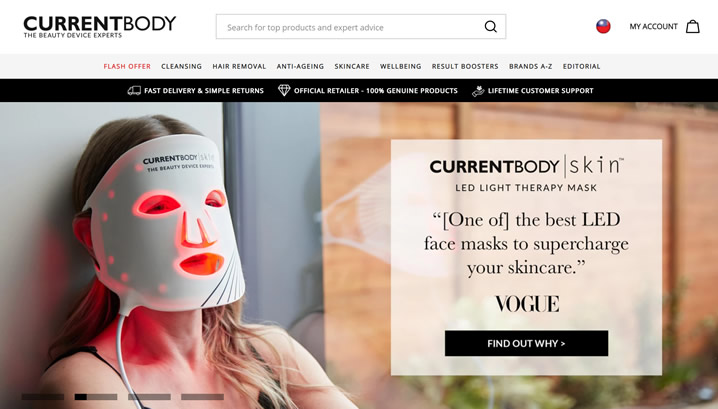Click the Find Out Why button
This screenshot has height=409, width=718.
coord(526,343)
